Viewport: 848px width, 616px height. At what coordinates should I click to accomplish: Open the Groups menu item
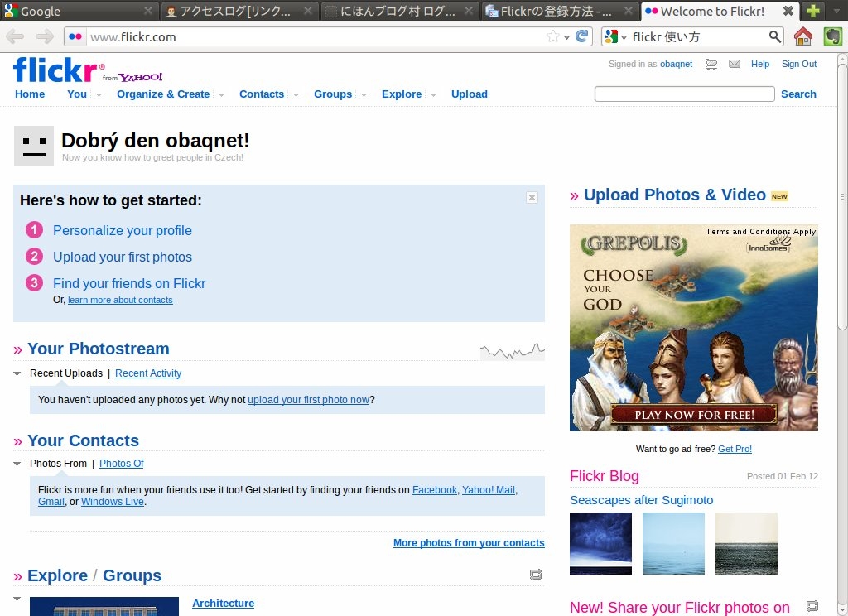(333, 94)
